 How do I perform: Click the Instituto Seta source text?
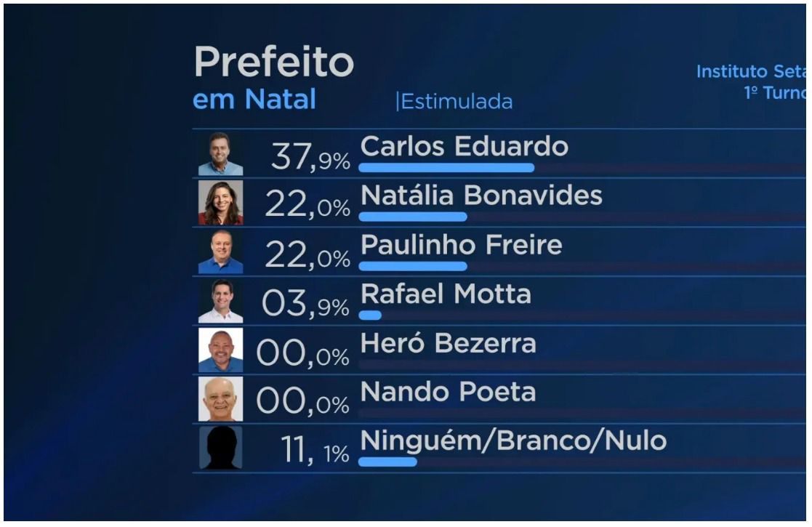click(752, 71)
